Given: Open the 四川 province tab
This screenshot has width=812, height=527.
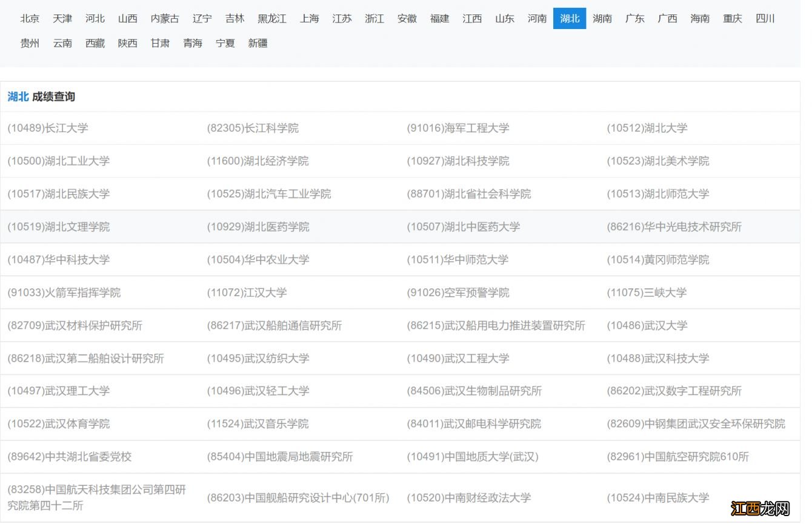Looking at the screenshot, I should (x=765, y=18).
